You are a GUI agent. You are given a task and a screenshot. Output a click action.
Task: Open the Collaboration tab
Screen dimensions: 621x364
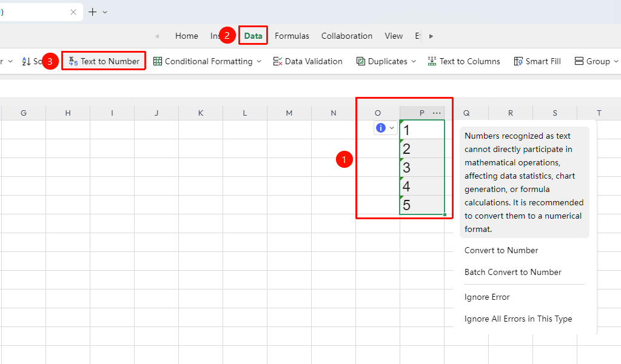(x=347, y=36)
